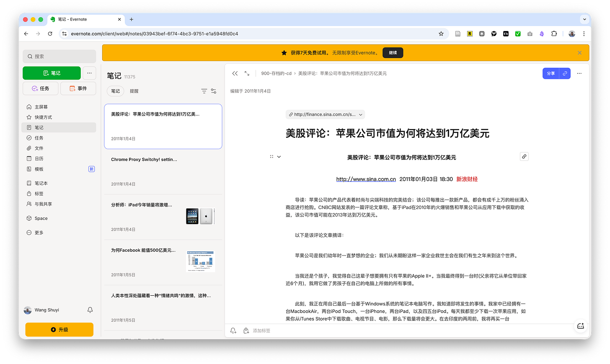Open AI assistant icon at bottom right
This screenshot has height=364, width=610.
581,326
